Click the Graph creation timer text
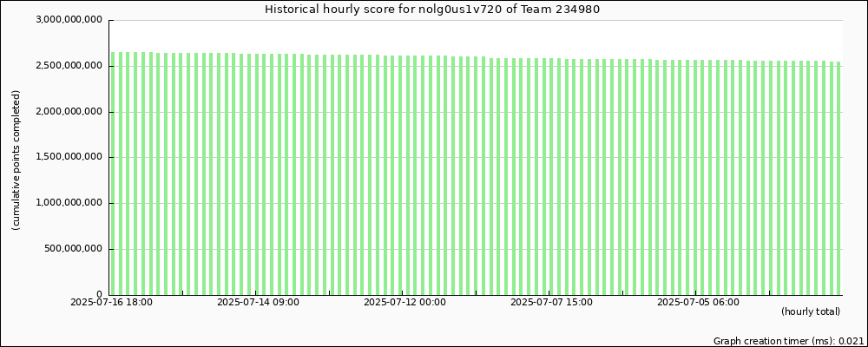Image resolution: width=868 pixels, height=347 pixels. tap(788, 341)
